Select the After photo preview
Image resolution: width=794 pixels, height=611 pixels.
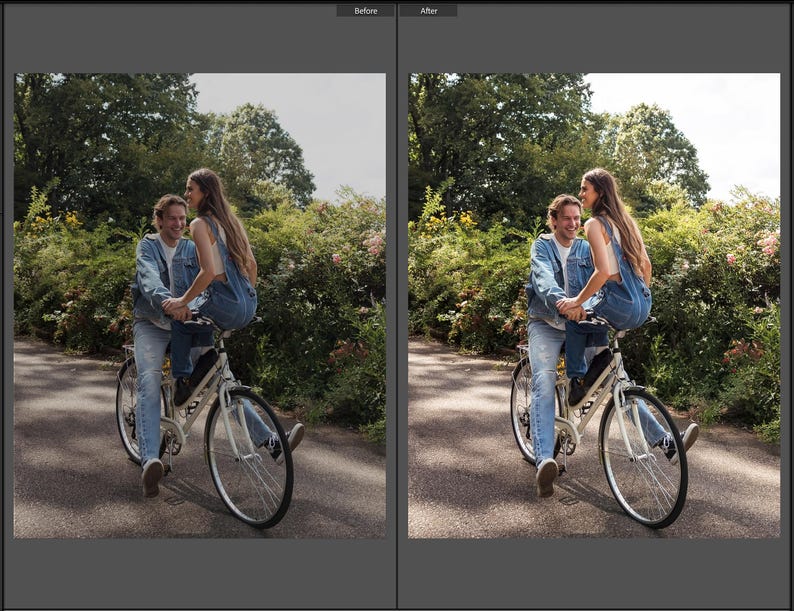click(594, 306)
